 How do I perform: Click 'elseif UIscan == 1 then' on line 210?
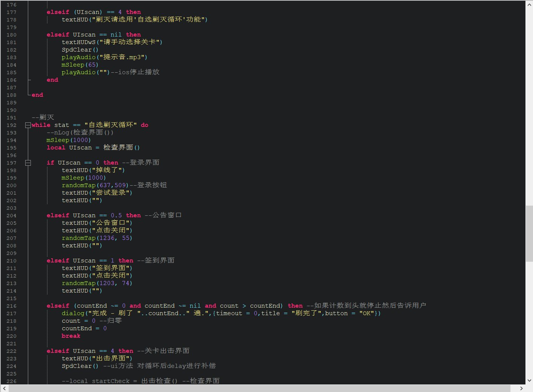coord(90,261)
